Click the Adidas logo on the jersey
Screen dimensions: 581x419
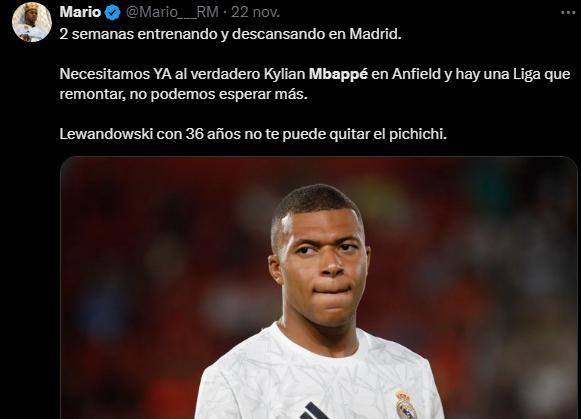(314, 411)
